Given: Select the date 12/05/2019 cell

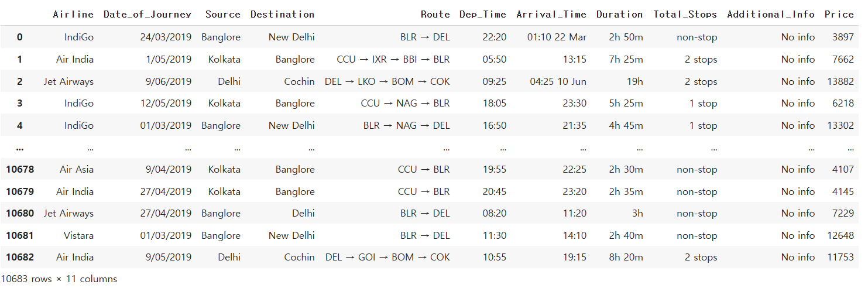Looking at the screenshot, I should (166, 103).
